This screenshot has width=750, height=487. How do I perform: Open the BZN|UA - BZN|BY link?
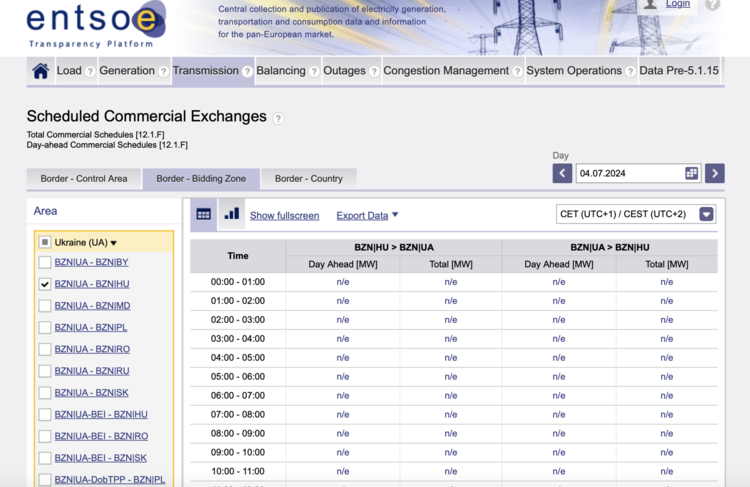pos(91,262)
